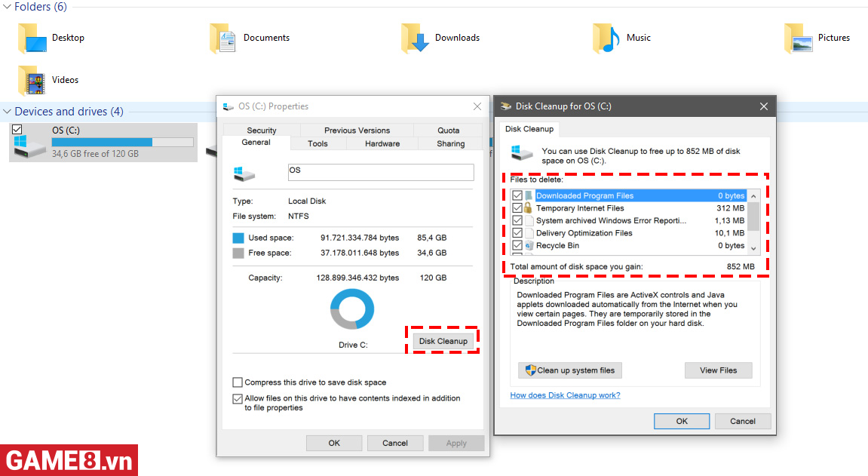Uncheck Delivery Optimization Files checkbox
868x476 pixels.
pyautogui.click(x=517, y=233)
